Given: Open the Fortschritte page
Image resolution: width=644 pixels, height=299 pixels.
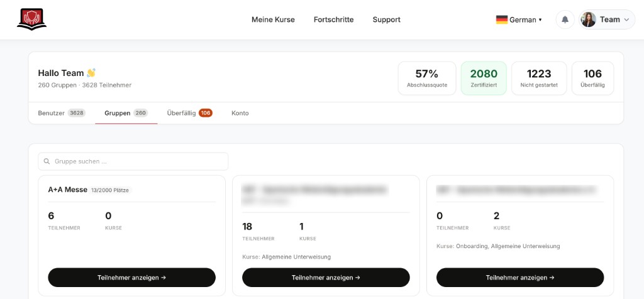Looking at the screenshot, I should [x=333, y=19].
